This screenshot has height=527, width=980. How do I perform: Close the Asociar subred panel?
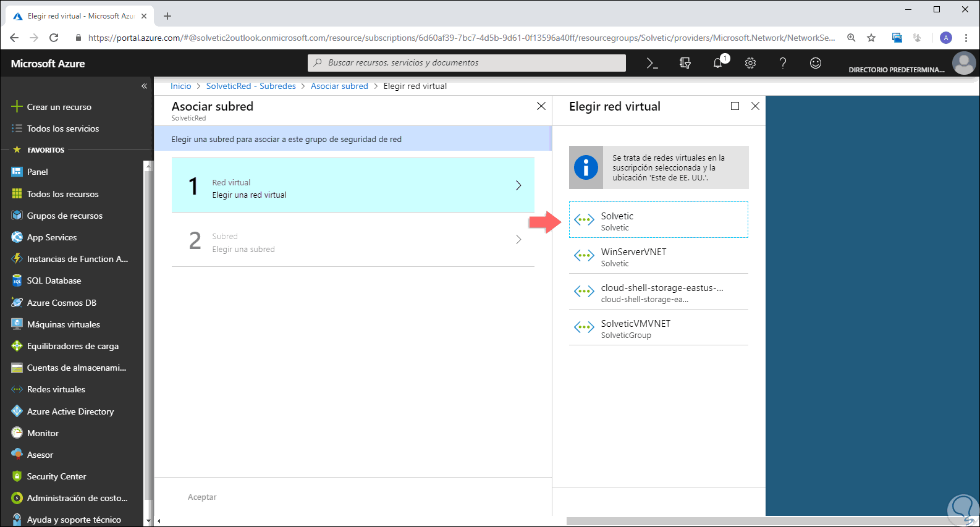click(x=541, y=106)
